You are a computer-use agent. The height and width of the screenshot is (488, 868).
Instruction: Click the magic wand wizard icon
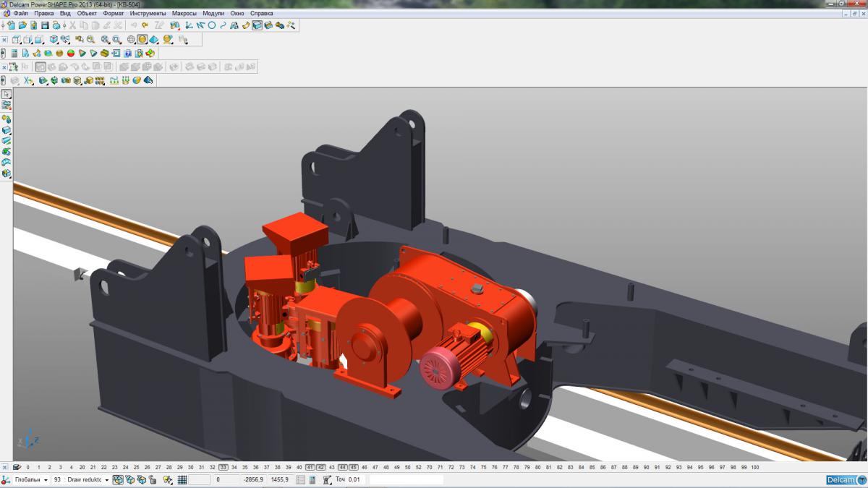(x=291, y=25)
